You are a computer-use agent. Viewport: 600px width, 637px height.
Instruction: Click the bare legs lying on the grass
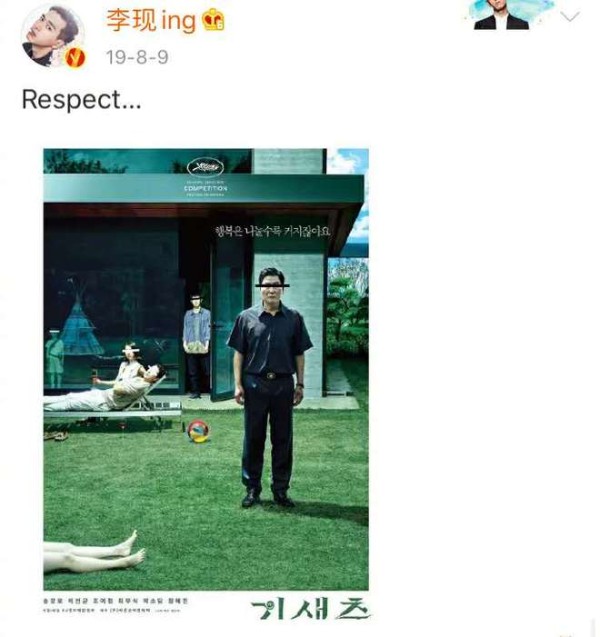(94, 553)
